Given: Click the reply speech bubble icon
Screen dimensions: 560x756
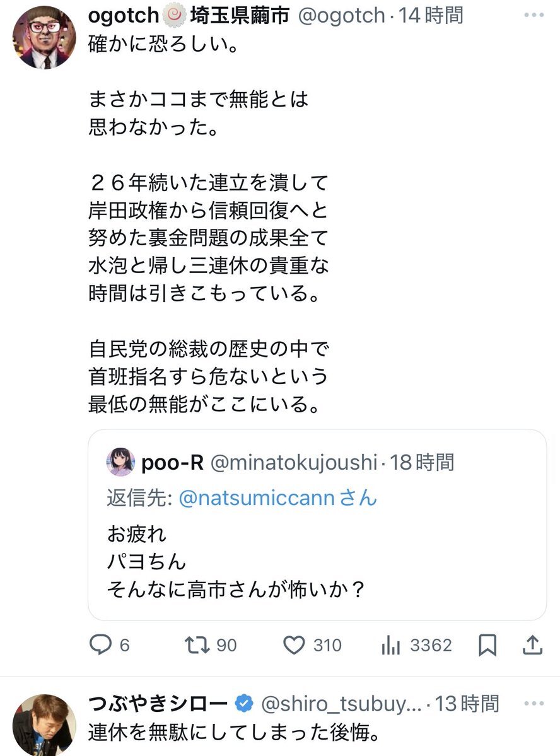Looking at the screenshot, I should coord(102,645).
